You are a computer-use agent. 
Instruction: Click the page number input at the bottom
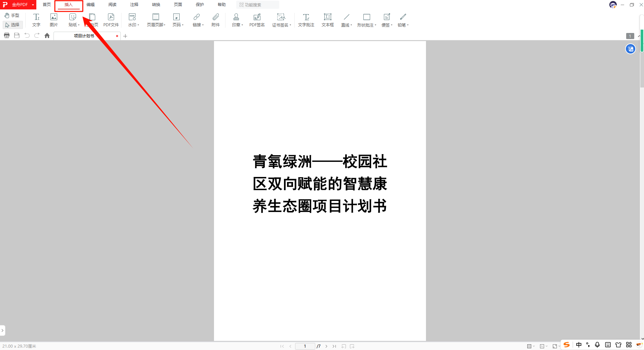click(305, 346)
